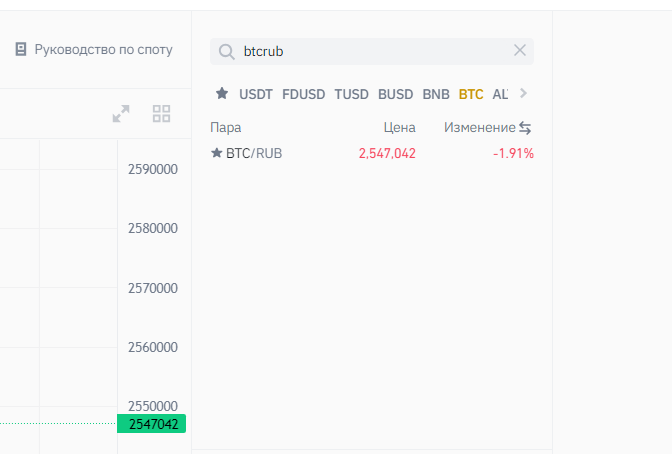Switch to the USDT market tab
The image size is (672, 454).
point(256,94)
